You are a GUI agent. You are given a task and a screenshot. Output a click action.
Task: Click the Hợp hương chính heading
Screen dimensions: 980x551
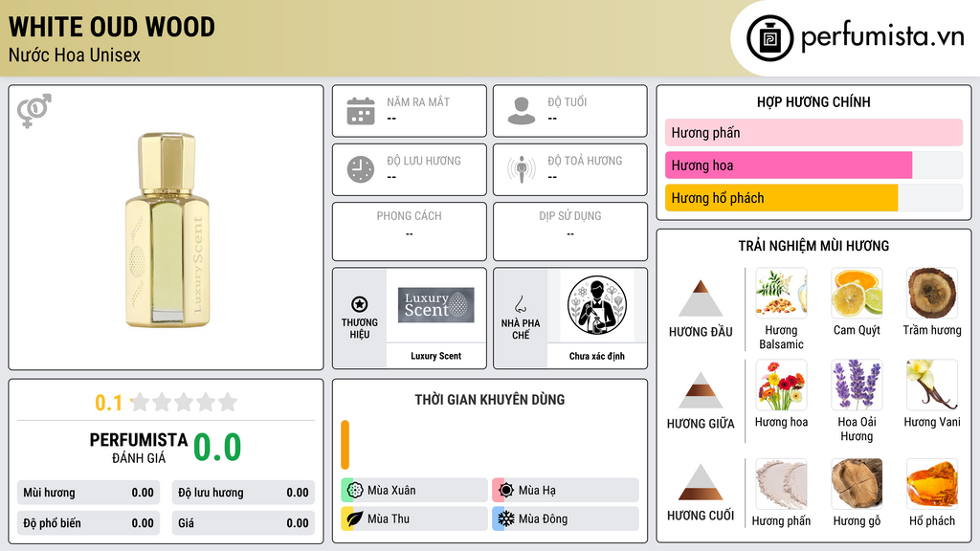tap(813, 101)
